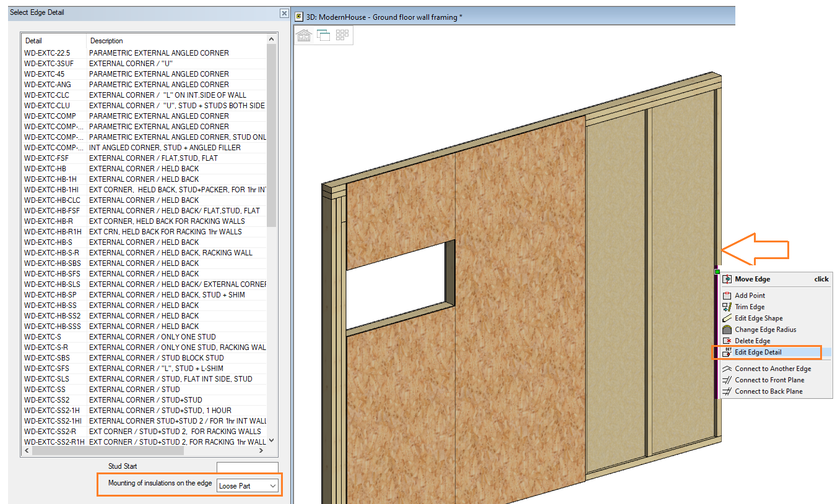This screenshot has height=504, width=835.
Task: Choose Edit Edge Detail from context menu
Action: [x=758, y=352]
